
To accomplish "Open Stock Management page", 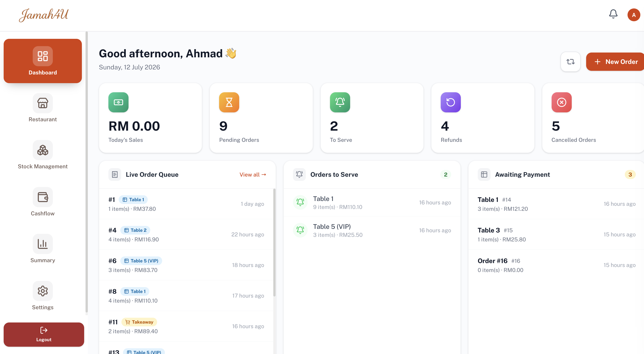I will 43,155.
